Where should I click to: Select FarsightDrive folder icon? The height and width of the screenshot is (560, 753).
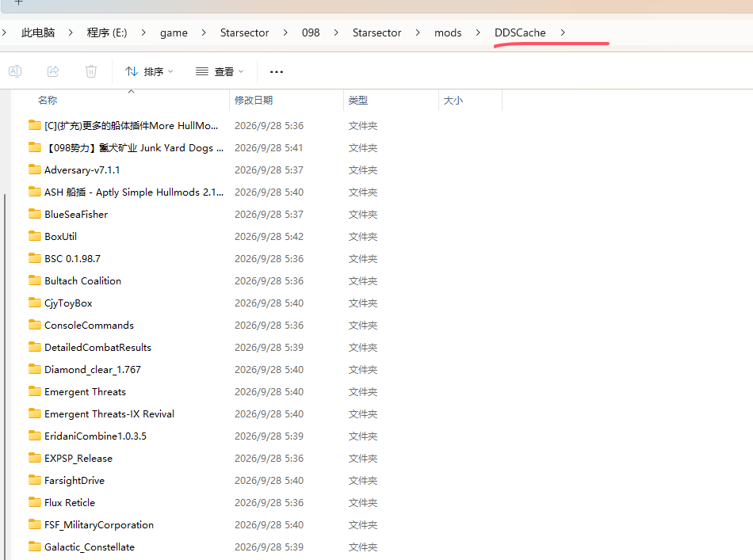coord(35,480)
